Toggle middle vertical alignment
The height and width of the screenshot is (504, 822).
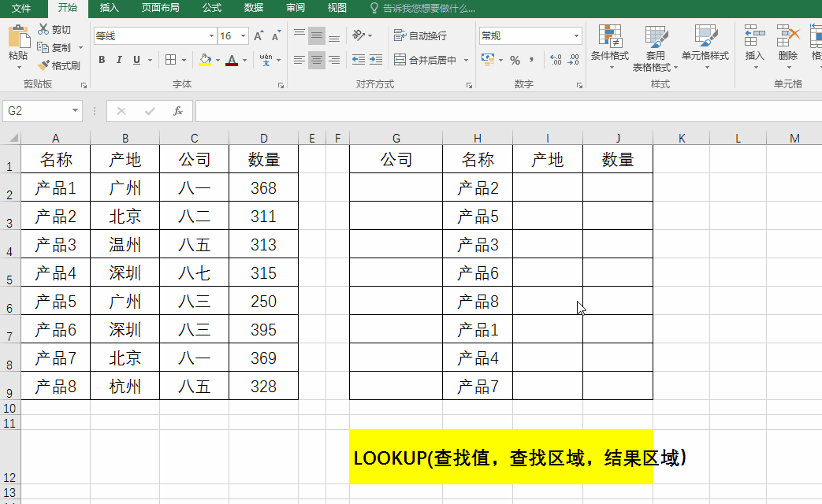[x=317, y=35]
